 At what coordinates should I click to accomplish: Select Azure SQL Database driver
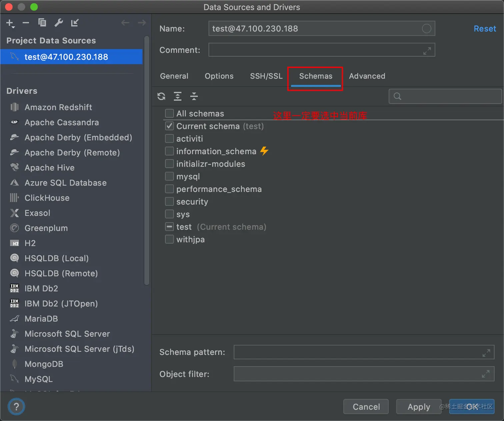pos(65,183)
